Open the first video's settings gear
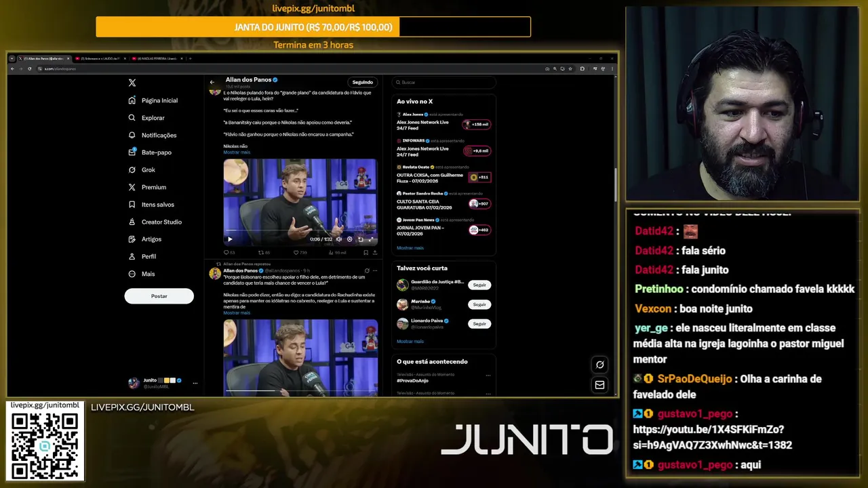 tap(350, 239)
